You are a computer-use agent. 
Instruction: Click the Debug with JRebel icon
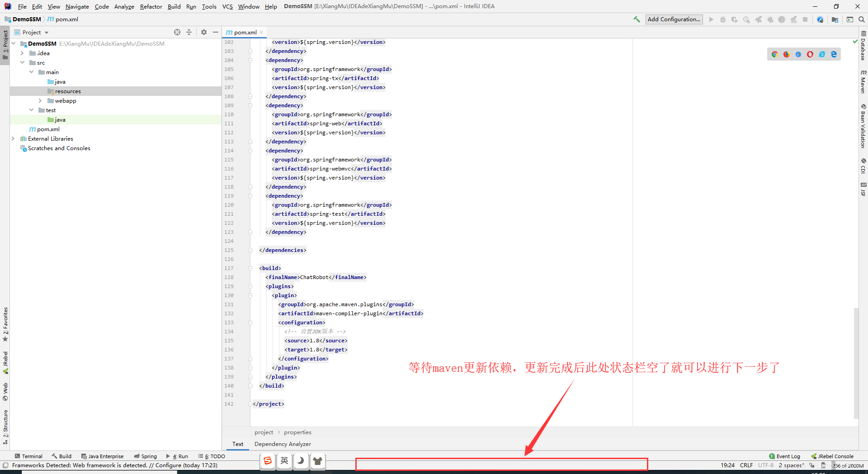tap(770, 19)
